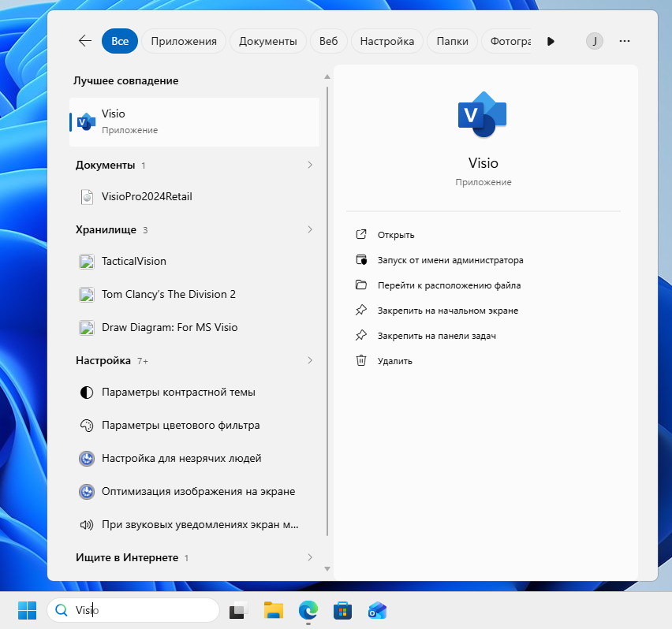Open Оптимизация изображения на экране setting
This screenshot has height=629, width=672.
[195, 491]
